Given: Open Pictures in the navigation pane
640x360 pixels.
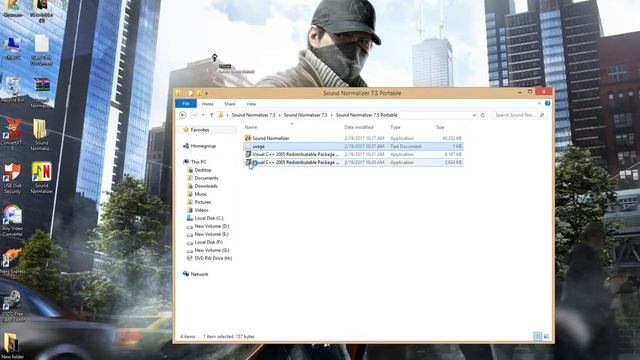Looking at the screenshot, I should 202,202.
